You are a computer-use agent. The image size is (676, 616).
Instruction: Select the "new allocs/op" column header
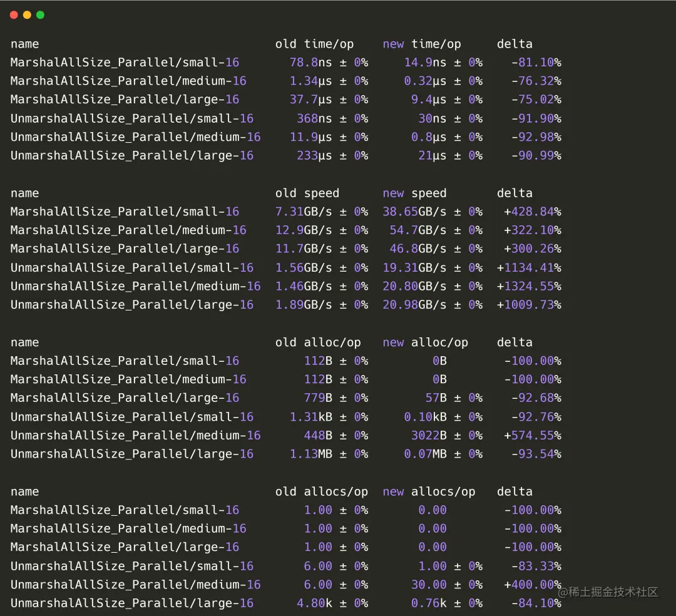(x=429, y=491)
